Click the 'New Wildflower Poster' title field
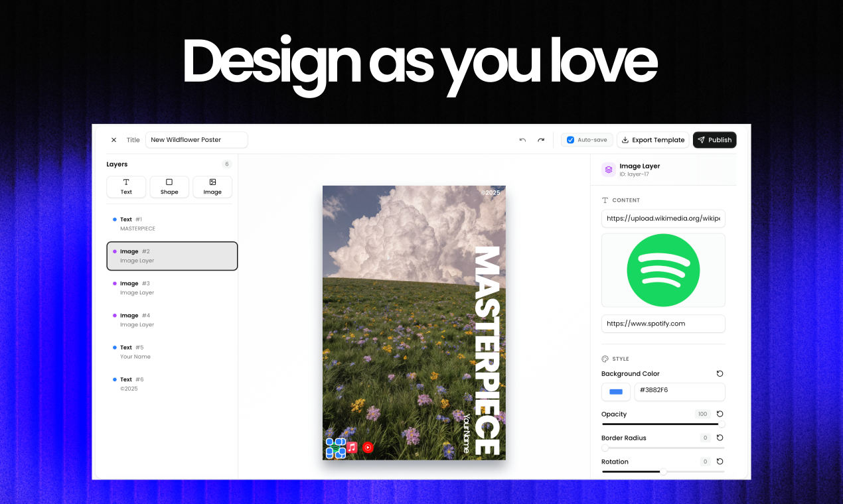The width and height of the screenshot is (843, 504). (196, 140)
